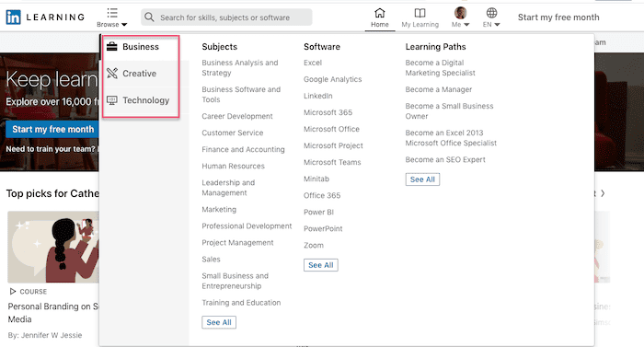The width and height of the screenshot is (644, 347).
Task: Open My Learning book icon
Action: (x=420, y=13)
